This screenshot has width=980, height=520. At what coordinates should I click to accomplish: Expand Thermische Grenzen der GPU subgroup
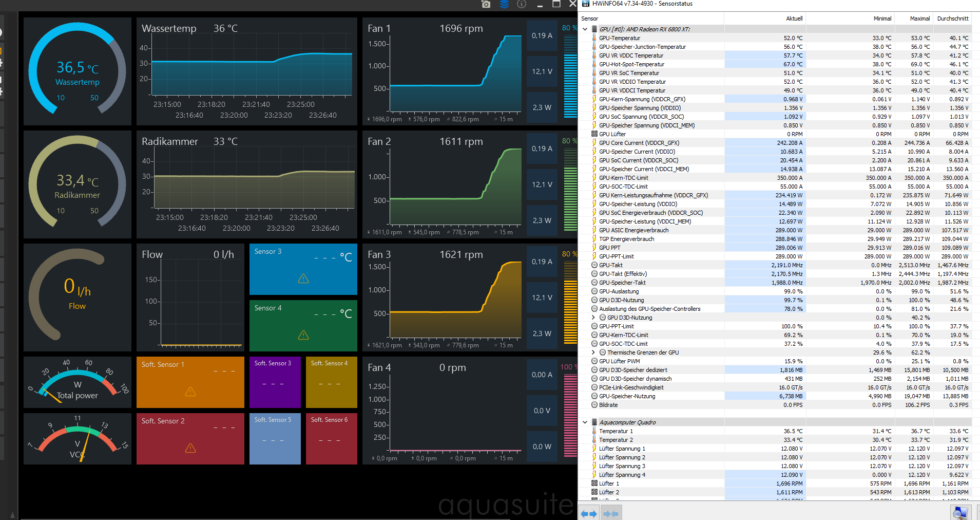click(x=593, y=352)
